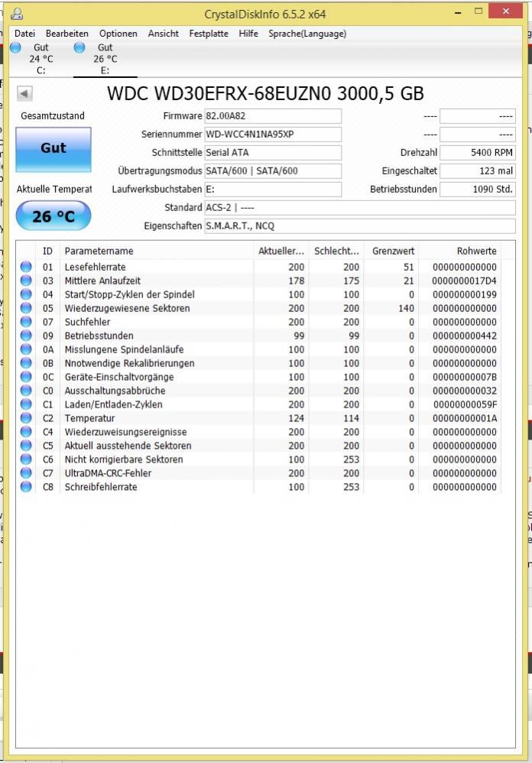Viewport: 532px width, 763px height.
Task: Click the 26 °C temperature button
Action: (x=54, y=216)
